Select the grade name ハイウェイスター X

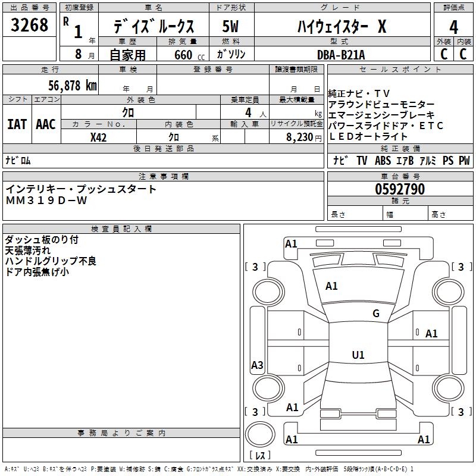coord(342,27)
